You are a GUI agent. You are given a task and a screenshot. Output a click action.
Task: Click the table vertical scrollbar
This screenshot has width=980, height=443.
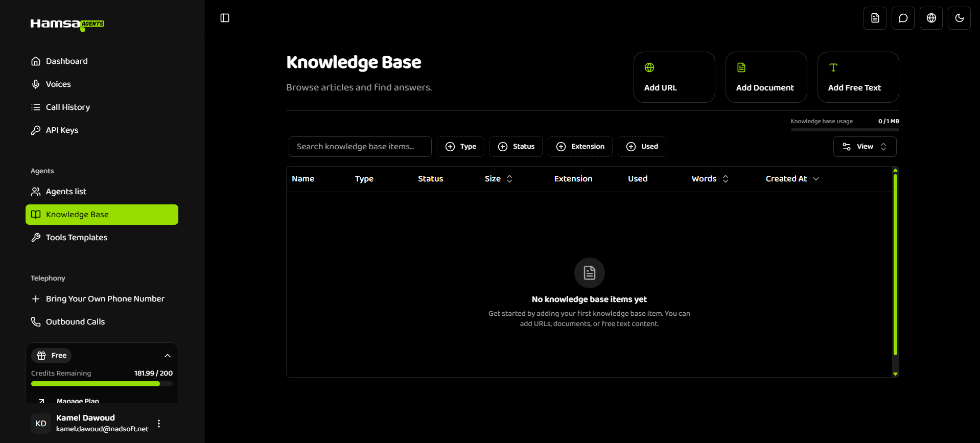pos(895,265)
